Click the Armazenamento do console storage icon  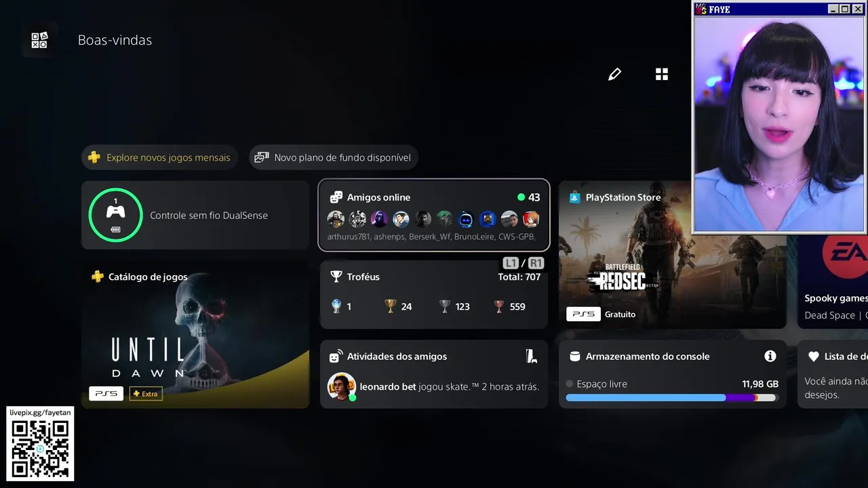coord(574,357)
